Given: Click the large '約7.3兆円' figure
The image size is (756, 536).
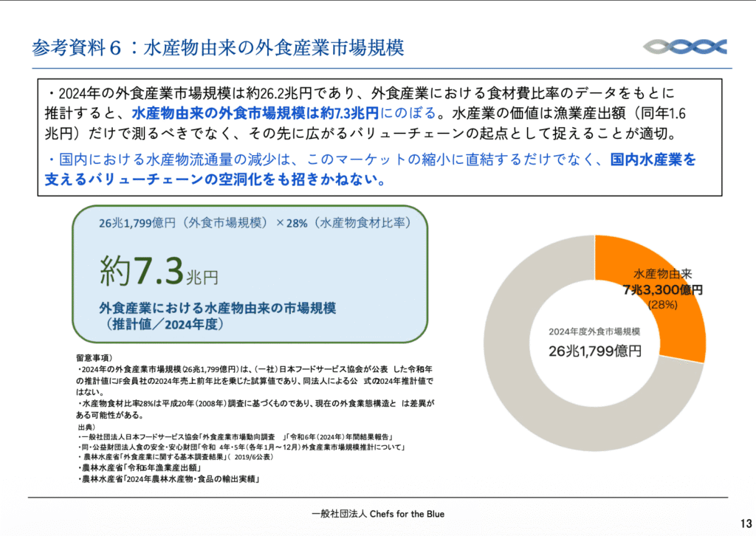Looking at the screenshot, I should (159, 271).
